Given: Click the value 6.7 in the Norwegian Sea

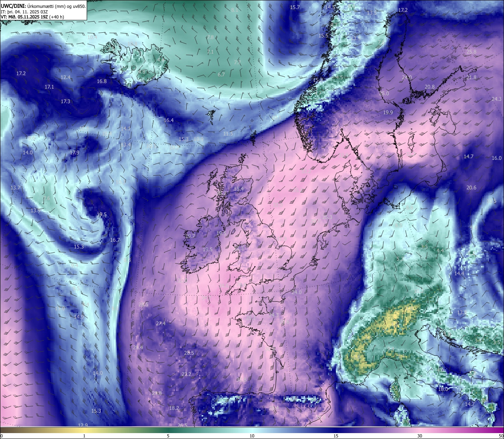Looking at the screenshot, I should pos(221,74).
